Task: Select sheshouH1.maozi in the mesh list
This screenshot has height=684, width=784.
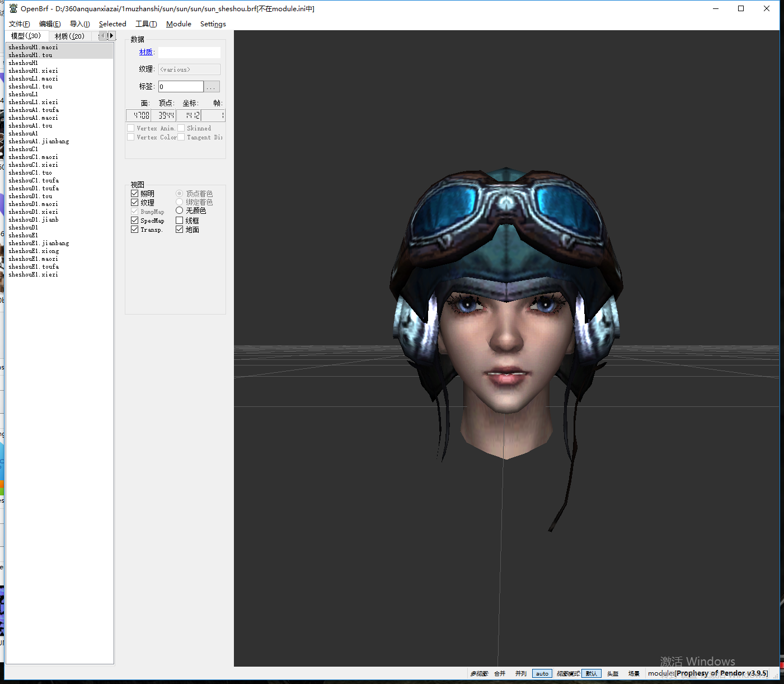Action: 59,47
